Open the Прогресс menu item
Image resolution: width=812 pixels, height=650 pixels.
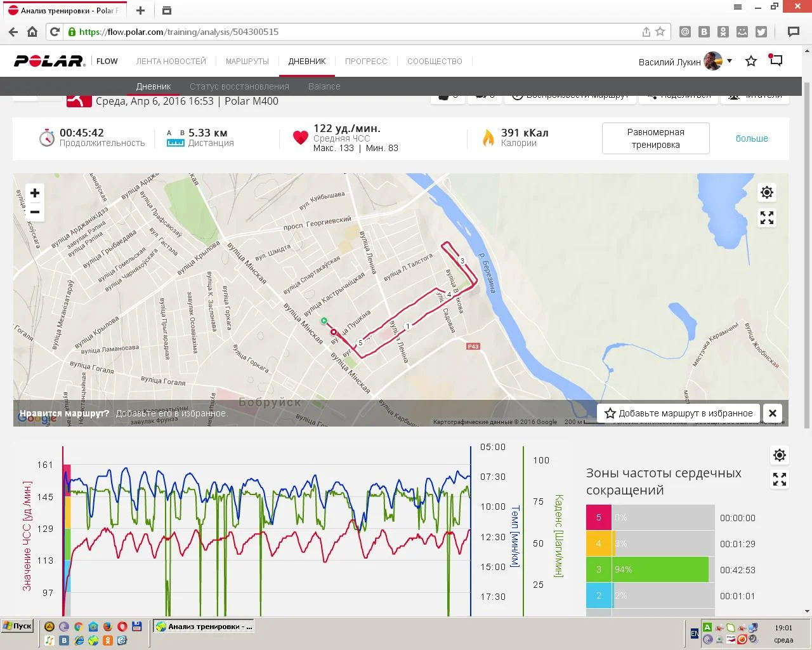point(366,62)
